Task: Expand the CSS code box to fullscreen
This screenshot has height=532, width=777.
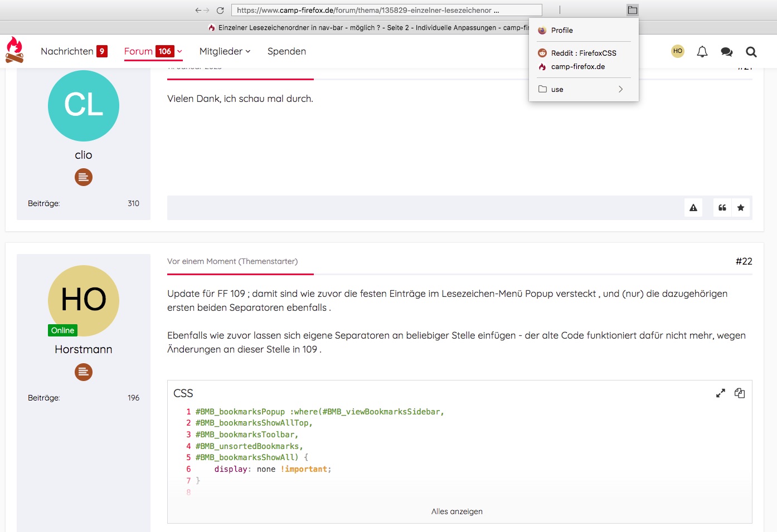Action: pos(721,393)
